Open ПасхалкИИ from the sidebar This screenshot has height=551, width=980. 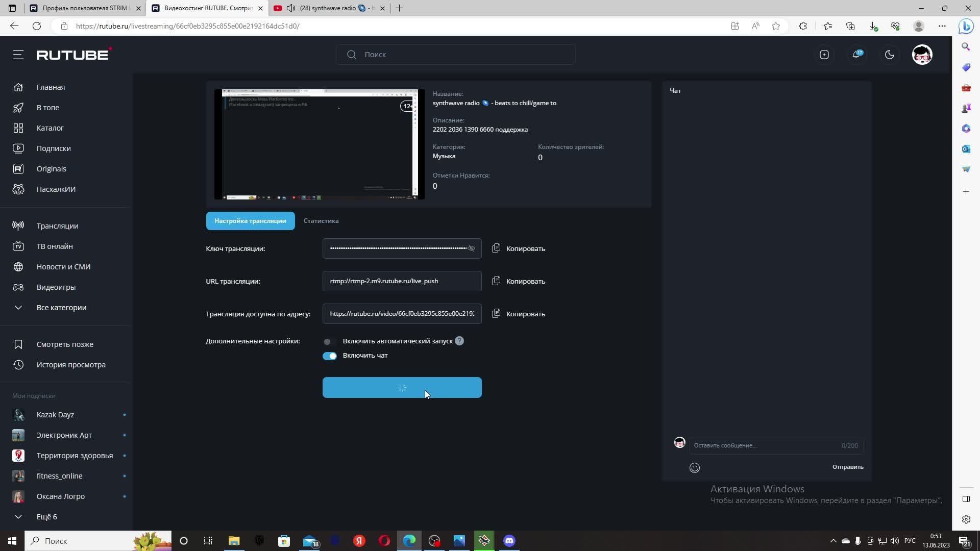[x=56, y=189]
